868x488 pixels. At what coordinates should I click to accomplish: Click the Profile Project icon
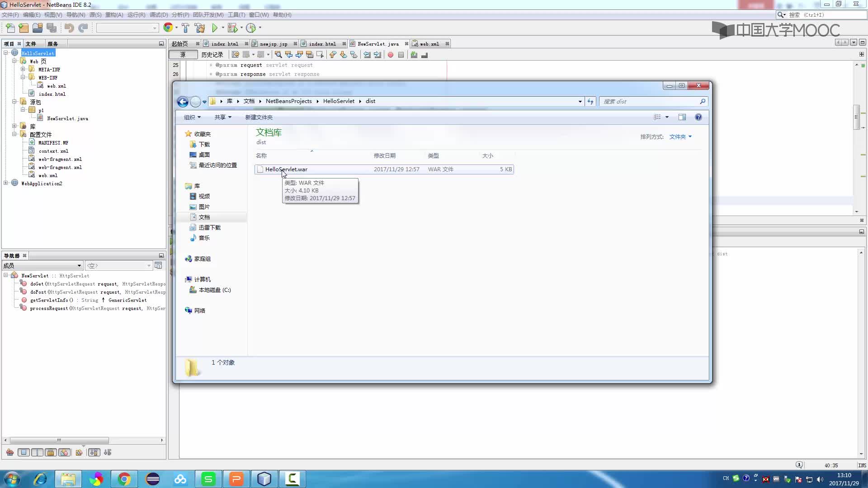(251, 28)
